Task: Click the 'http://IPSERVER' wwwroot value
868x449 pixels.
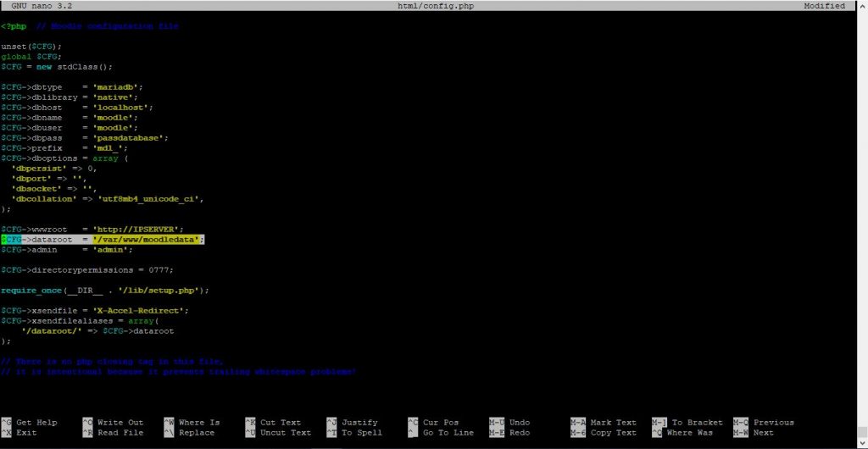Action: [x=138, y=230]
